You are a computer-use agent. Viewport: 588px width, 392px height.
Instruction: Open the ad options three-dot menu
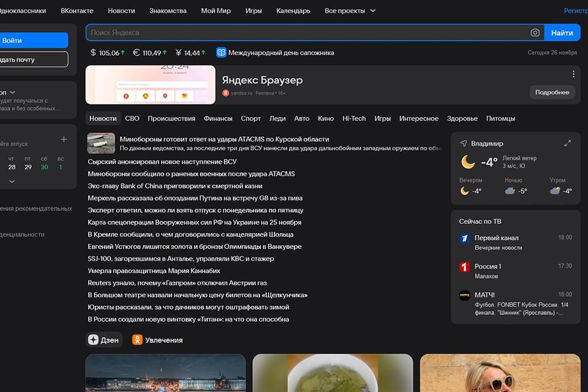coord(573,74)
